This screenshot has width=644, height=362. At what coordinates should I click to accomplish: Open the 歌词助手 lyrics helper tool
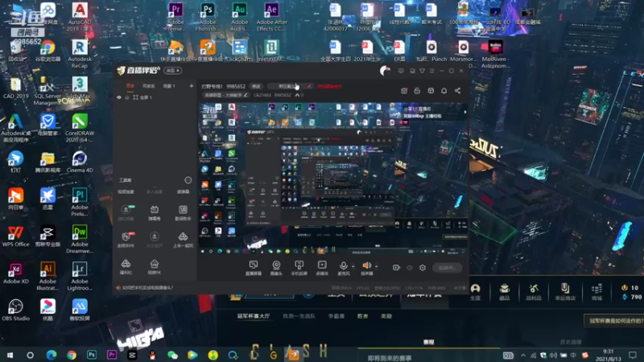183,213
